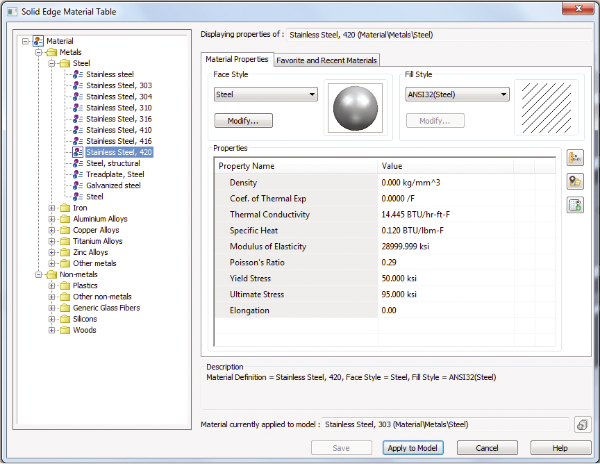Choose Stainless Steel, 416 material
Screen dimensions: 600x464
click(119, 141)
